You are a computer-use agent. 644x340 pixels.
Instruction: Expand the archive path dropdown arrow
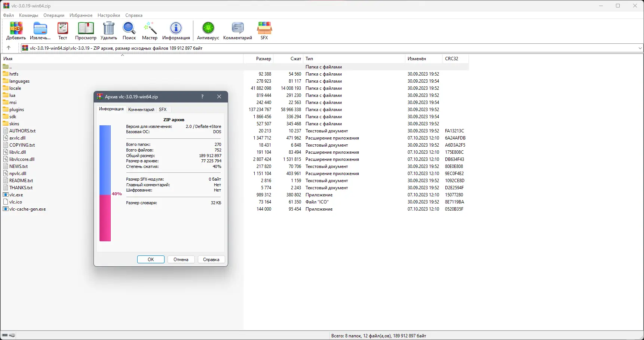[x=640, y=48]
